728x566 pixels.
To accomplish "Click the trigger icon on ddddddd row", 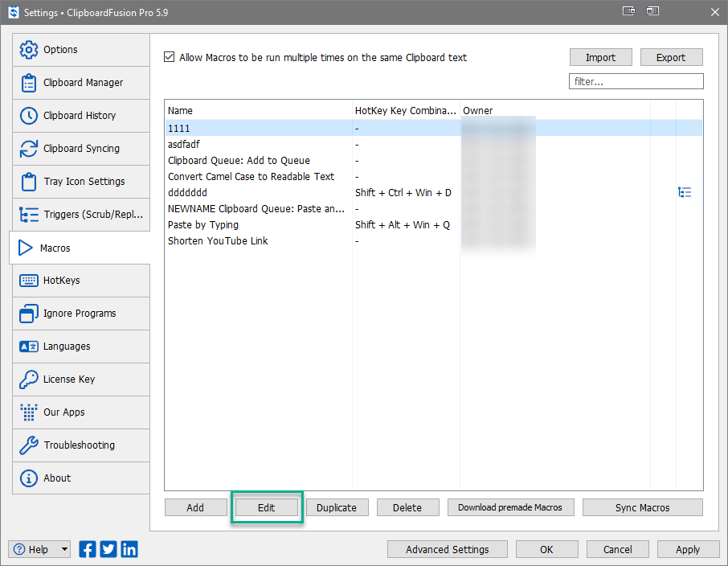I will click(685, 192).
